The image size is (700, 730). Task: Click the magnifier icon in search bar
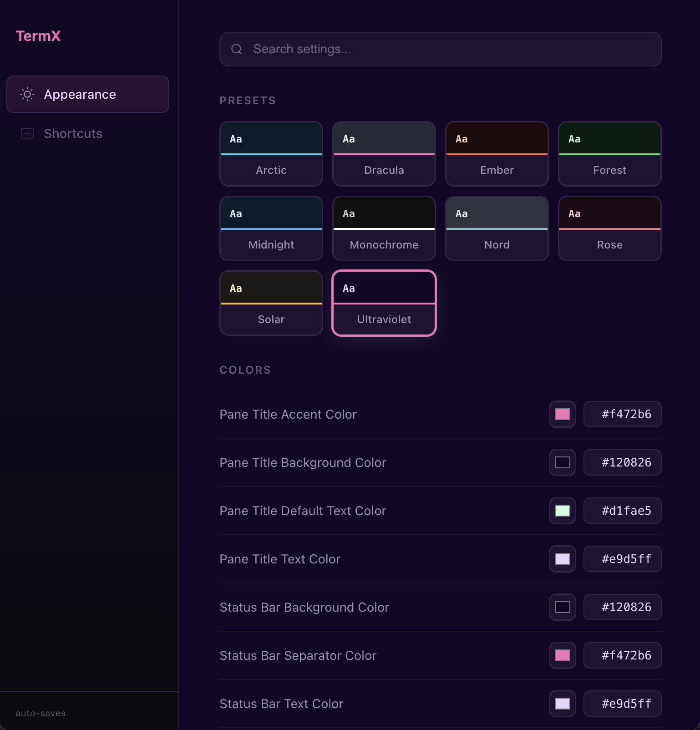pos(237,49)
